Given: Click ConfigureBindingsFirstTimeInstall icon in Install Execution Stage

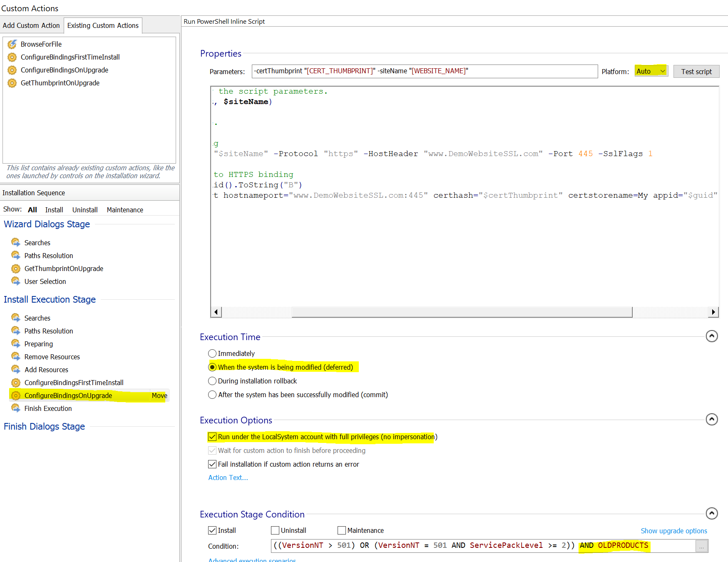Looking at the screenshot, I should (16, 383).
